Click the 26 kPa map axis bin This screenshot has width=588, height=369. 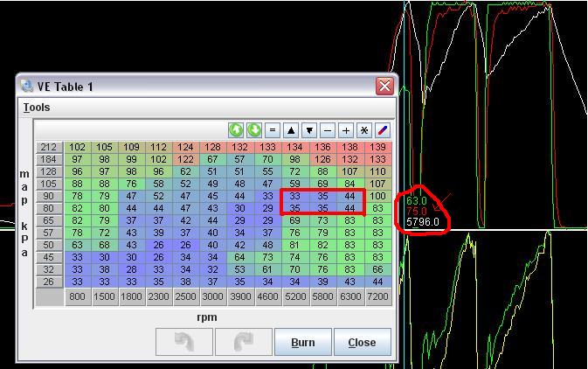pos(49,282)
